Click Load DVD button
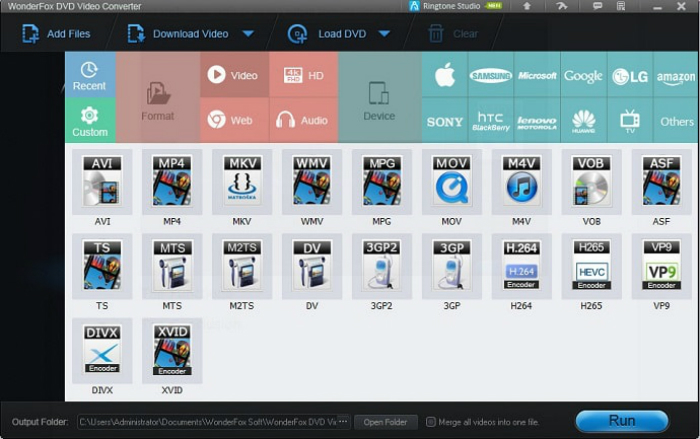700x439 pixels. tap(328, 34)
